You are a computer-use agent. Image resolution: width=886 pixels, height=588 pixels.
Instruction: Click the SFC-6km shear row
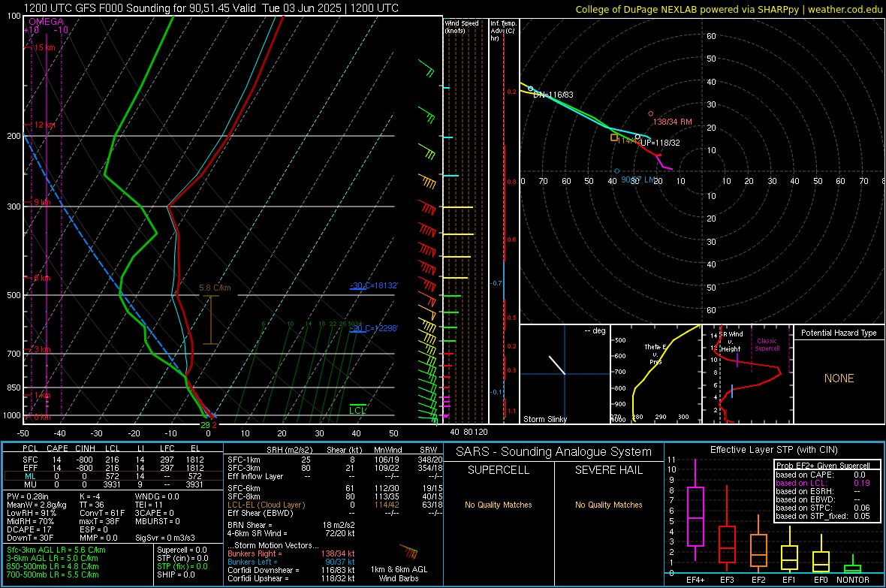(x=335, y=488)
